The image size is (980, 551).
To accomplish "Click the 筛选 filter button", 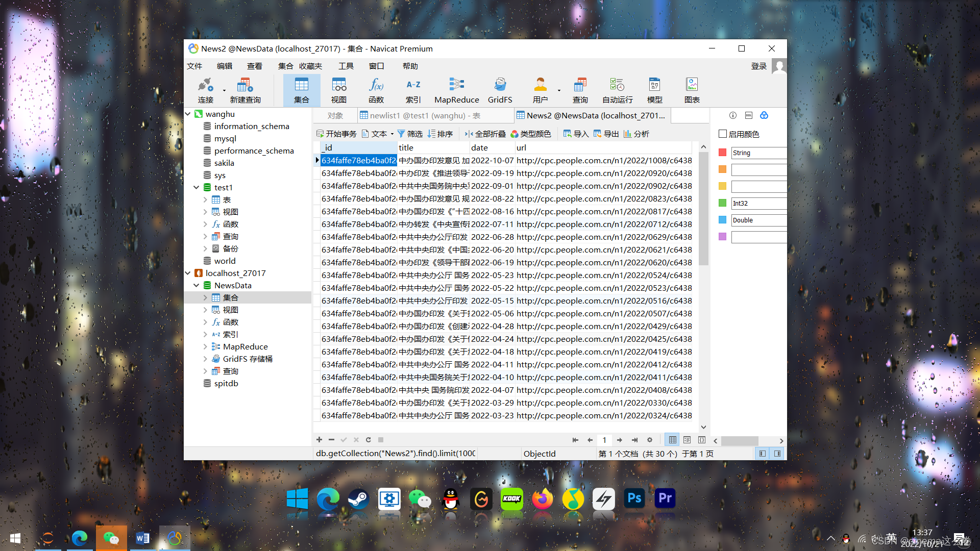I will click(410, 134).
